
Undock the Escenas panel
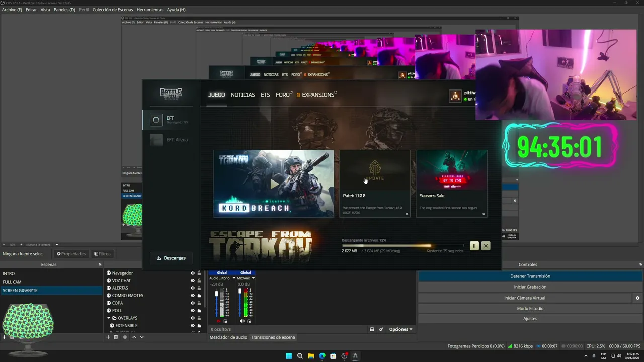(100, 264)
